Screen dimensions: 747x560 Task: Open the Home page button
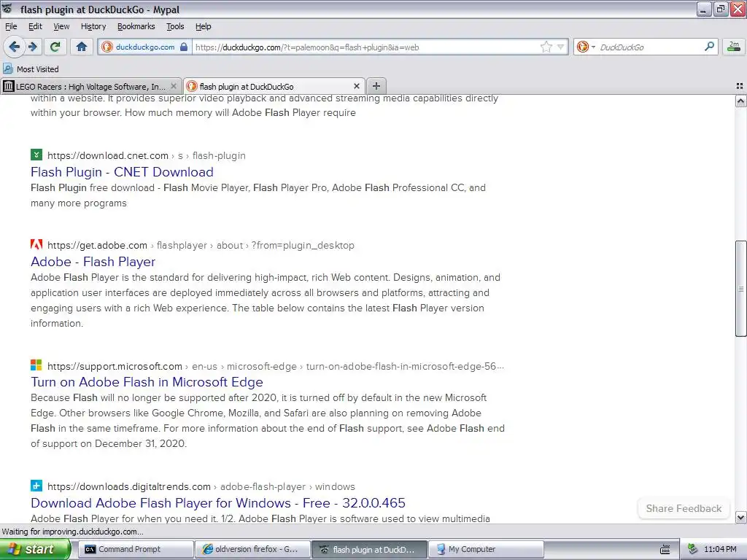pyautogui.click(x=82, y=47)
